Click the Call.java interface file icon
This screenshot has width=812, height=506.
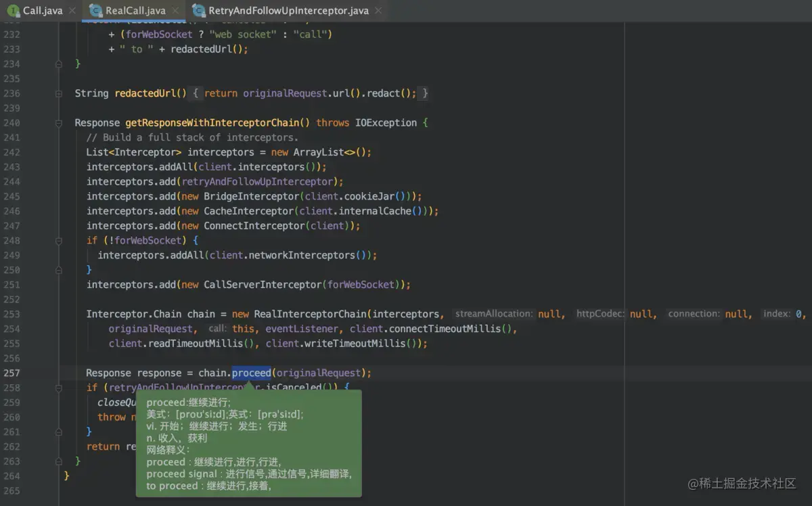13,10
